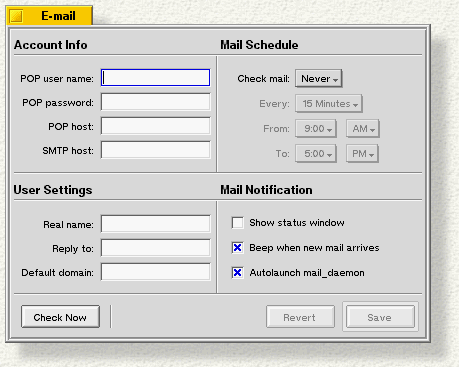The width and height of the screenshot is (459, 367).
Task: Click the yellow E-mail window tab icon
Action: point(16,16)
